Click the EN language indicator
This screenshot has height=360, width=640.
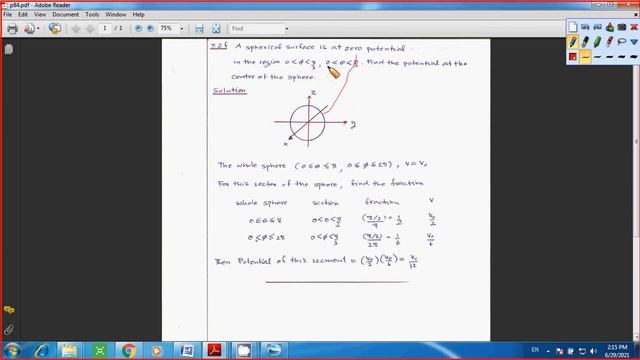pos(535,350)
